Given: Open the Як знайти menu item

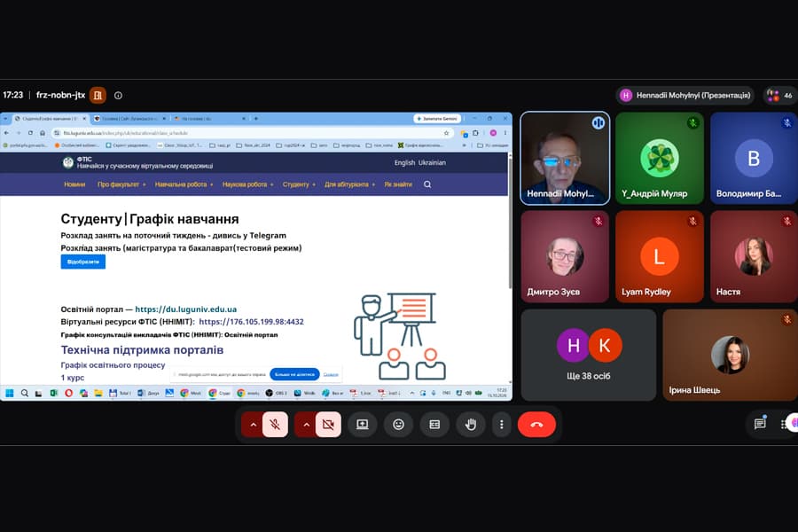Looking at the screenshot, I should 398,184.
